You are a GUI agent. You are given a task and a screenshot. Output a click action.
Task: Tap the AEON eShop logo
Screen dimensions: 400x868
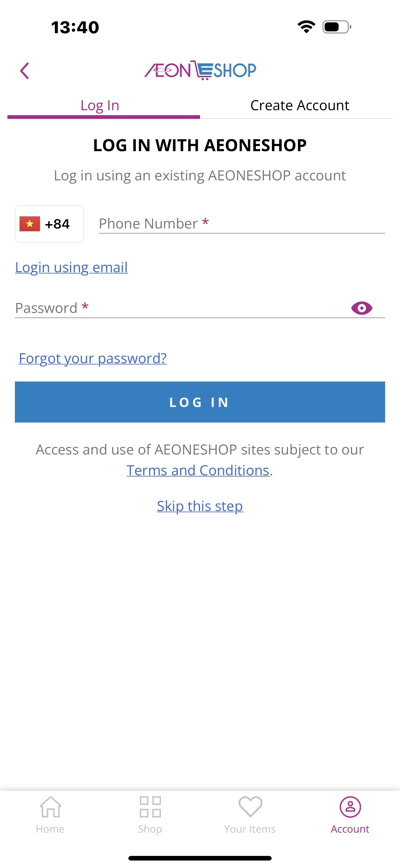click(x=200, y=70)
